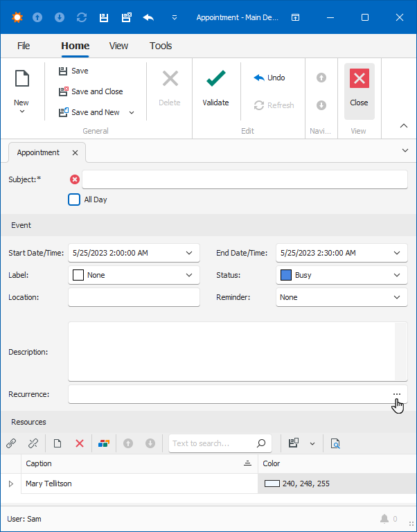Viewport: 417px width, 532px height.
Task: Click the ribbon display options icon in title bar
Action: [x=296, y=17]
